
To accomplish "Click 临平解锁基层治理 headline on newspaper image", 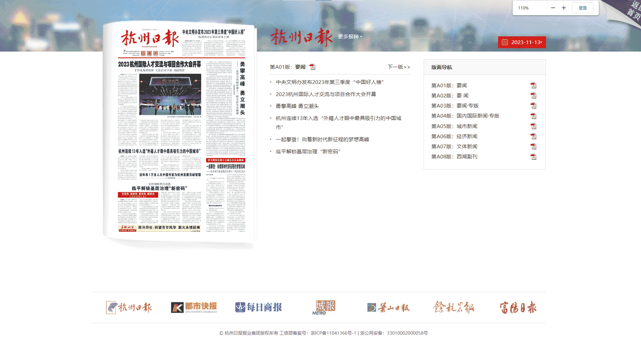I will (159, 188).
